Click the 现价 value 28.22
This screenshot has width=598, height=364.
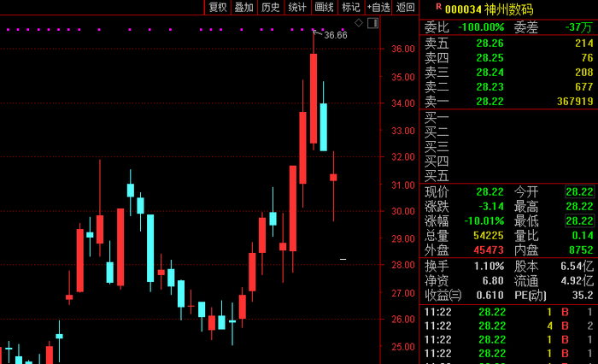tap(490, 191)
